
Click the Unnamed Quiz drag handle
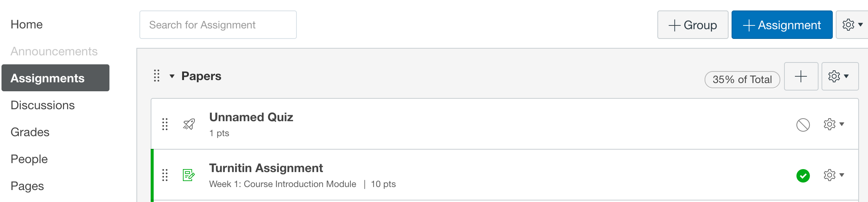point(165,124)
